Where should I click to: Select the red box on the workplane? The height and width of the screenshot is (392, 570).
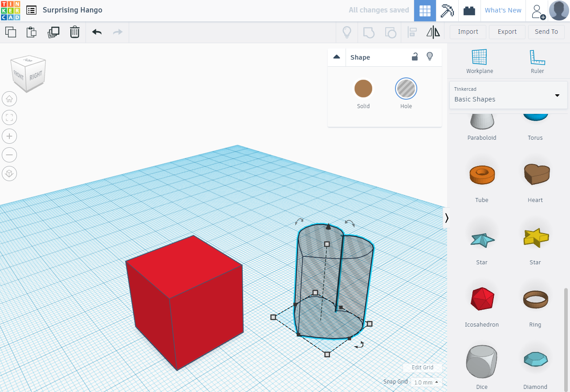(x=184, y=303)
